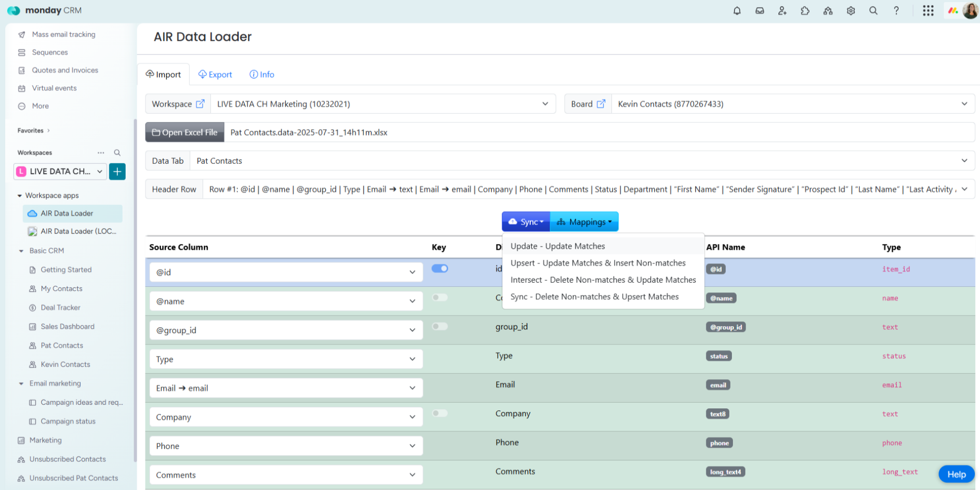Open the autopilot hub icon
980x490 pixels.
(x=828, y=11)
